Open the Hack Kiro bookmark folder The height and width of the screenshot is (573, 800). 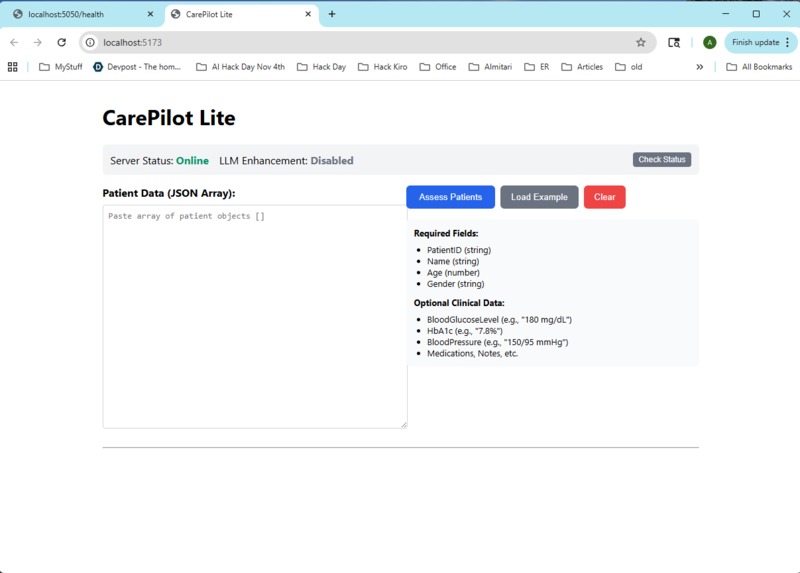pos(383,67)
